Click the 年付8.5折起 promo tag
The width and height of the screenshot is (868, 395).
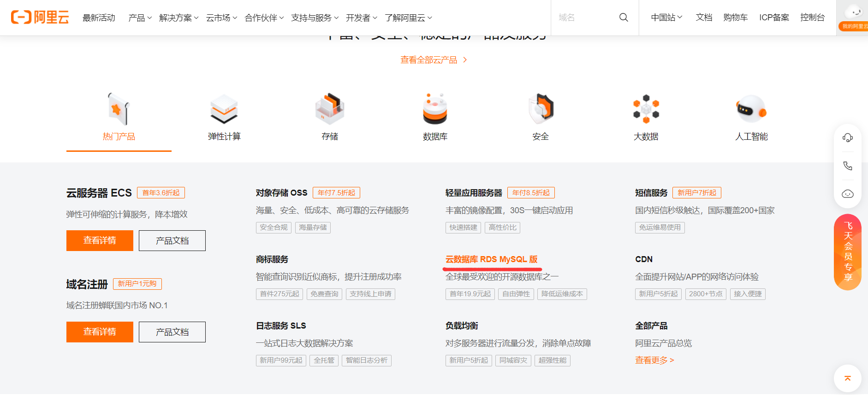(531, 192)
